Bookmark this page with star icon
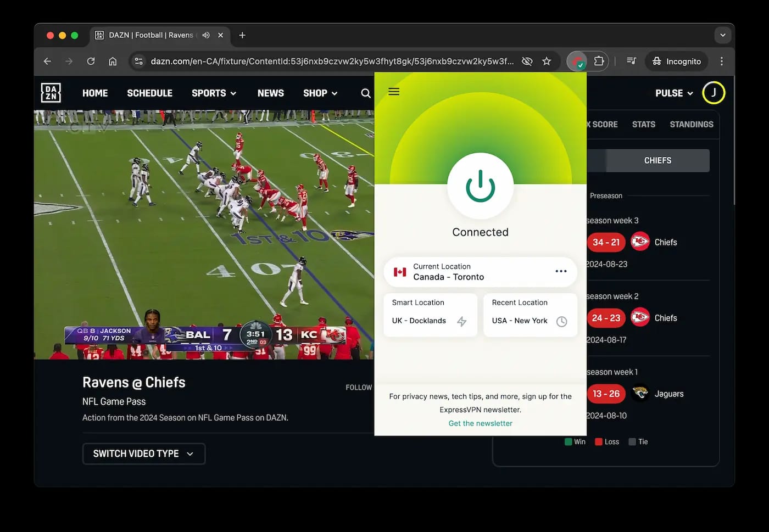769x532 pixels. click(x=547, y=61)
